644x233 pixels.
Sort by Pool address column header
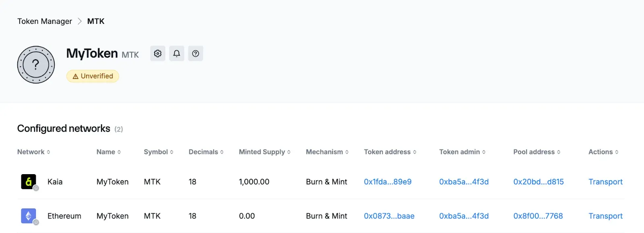[537, 152]
